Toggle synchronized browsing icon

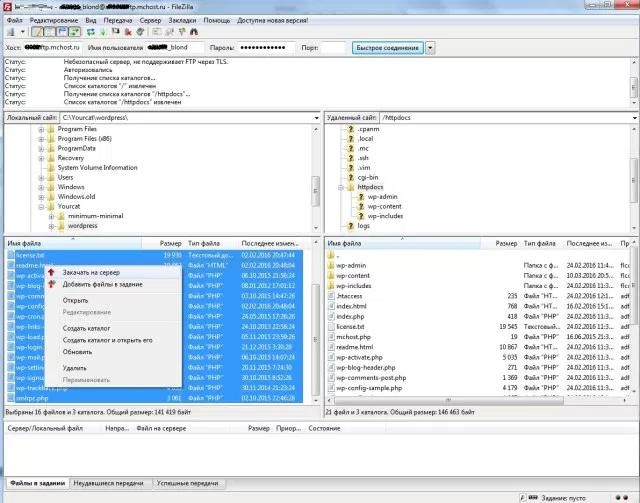coord(182,32)
